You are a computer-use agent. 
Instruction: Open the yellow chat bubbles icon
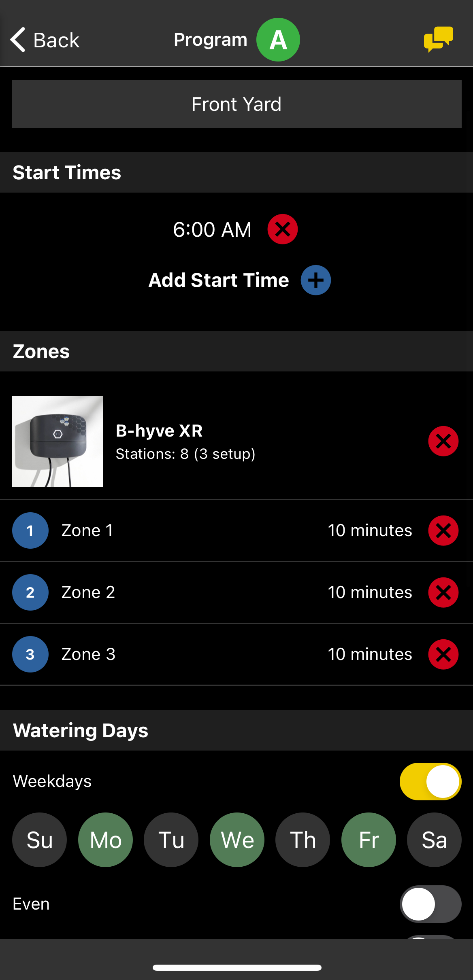(x=438, y=39)
